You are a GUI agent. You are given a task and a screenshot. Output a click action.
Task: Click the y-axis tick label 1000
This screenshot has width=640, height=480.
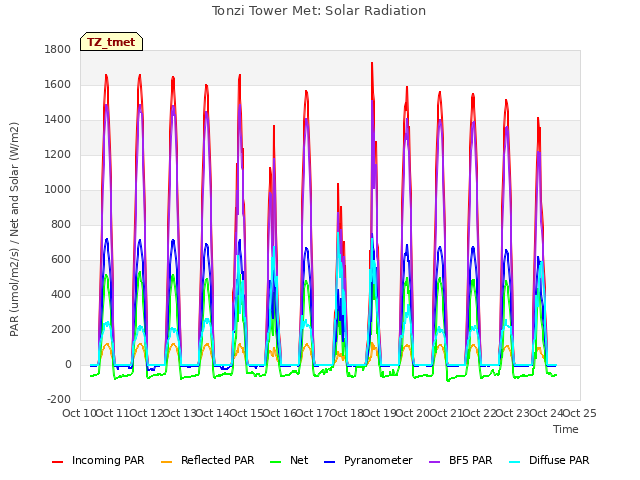point(58,190)
